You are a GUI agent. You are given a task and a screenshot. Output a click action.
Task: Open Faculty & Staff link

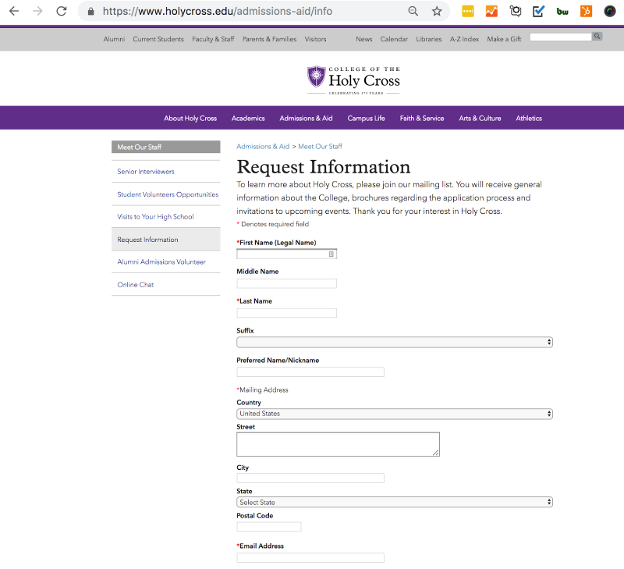[213, 39]
